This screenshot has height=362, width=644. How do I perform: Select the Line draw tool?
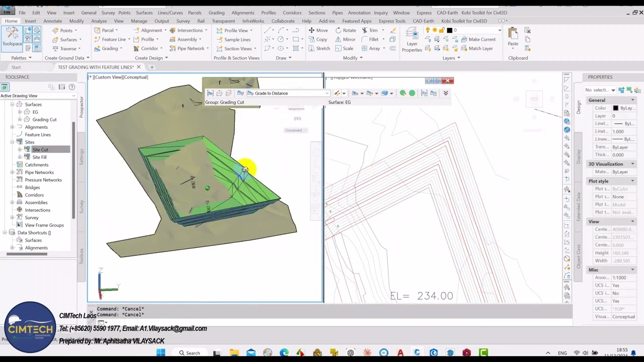pos(268,30)
